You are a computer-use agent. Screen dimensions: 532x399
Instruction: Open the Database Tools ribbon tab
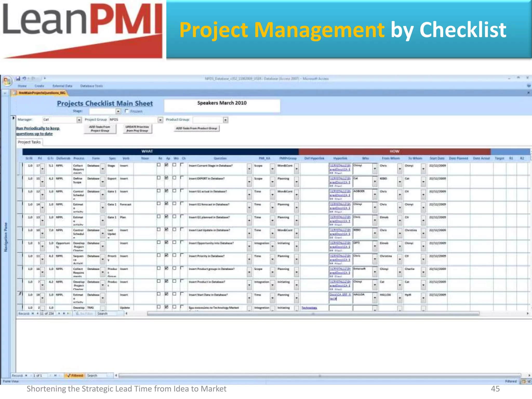point(91,86)
